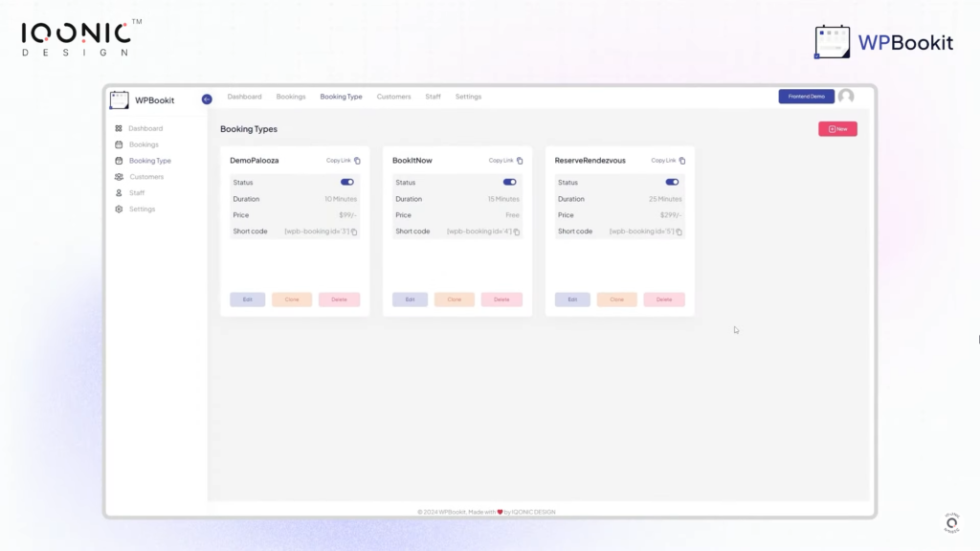The height and width of the screenshot is (551, 980).
Task: Copy the DemoPalooza short code icon
Action: coord(354,231)
